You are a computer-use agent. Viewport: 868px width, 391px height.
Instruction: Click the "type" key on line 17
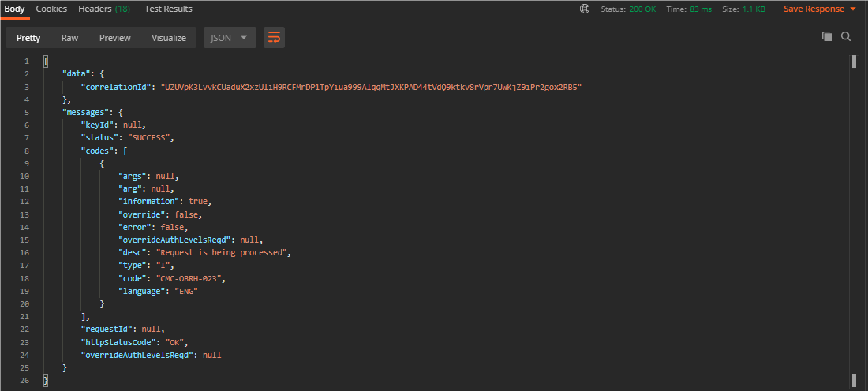pos(133,265)
